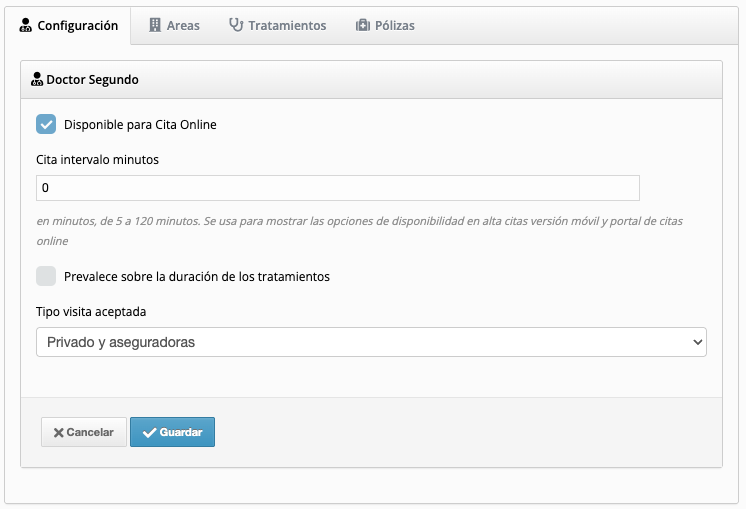Open the Configuración tab
Image resolution: width=746 pixels, height=509 pixels.
pos(68,26)
